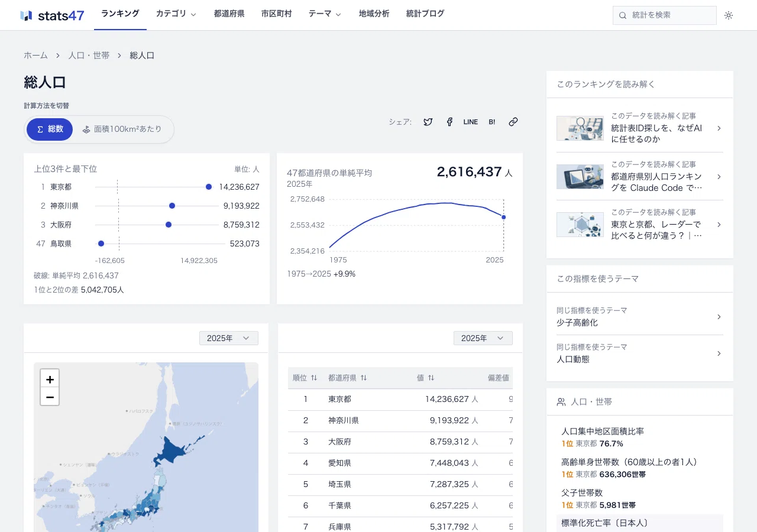Share on Twitter icon
This screenshot has width=757, height=532.
click(428, 122)
